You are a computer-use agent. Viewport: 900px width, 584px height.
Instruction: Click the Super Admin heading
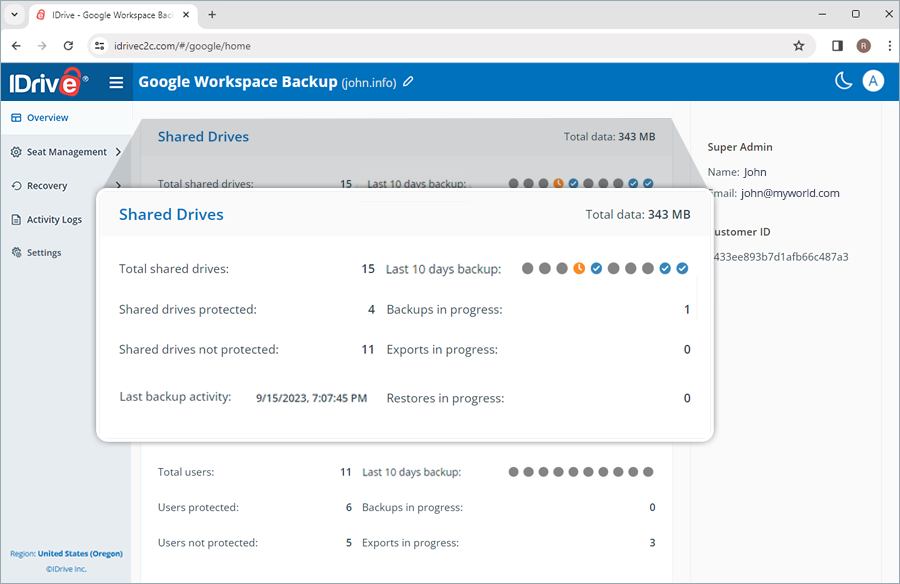point(740,147)
